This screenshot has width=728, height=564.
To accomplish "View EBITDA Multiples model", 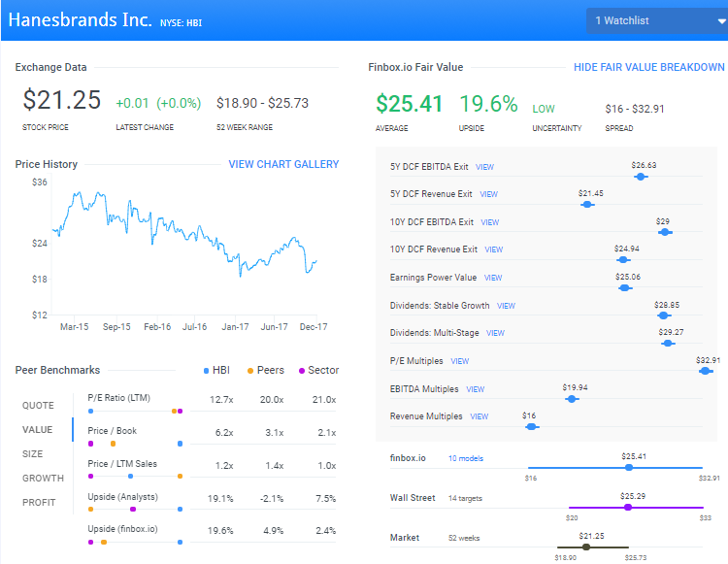I will click(x=475, y=389).
